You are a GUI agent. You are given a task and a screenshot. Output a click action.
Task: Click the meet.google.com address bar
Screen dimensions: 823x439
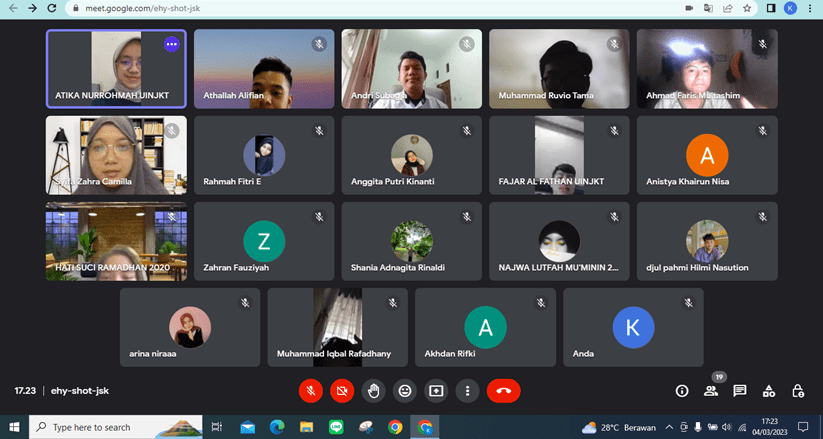(300, 8)
